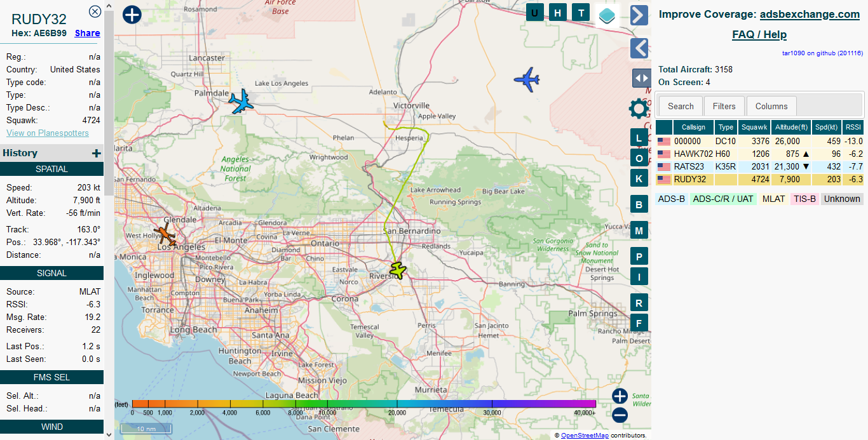This screenshot has height=440, width=868.
Task: Click the Share link under RUDY32
Action: [87, 33]
